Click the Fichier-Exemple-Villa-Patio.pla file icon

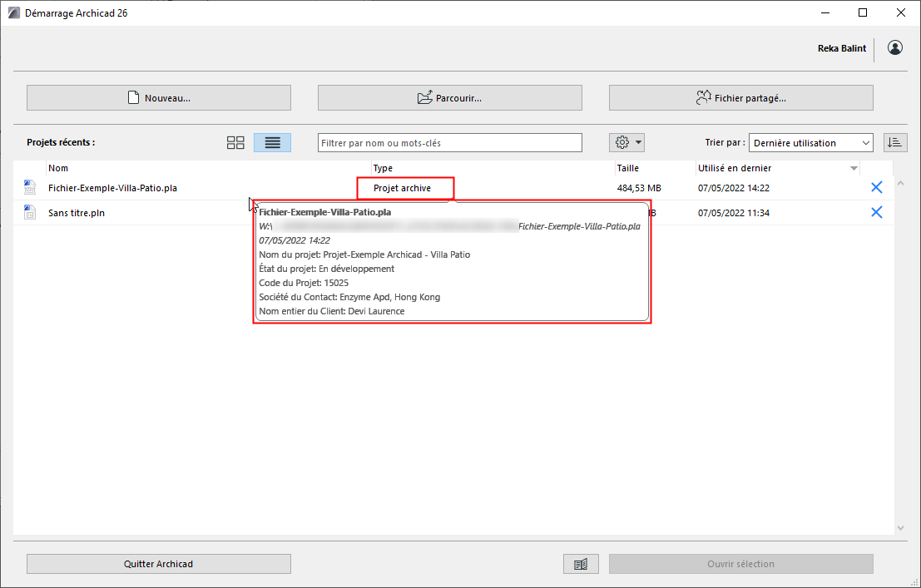[29, 187]
